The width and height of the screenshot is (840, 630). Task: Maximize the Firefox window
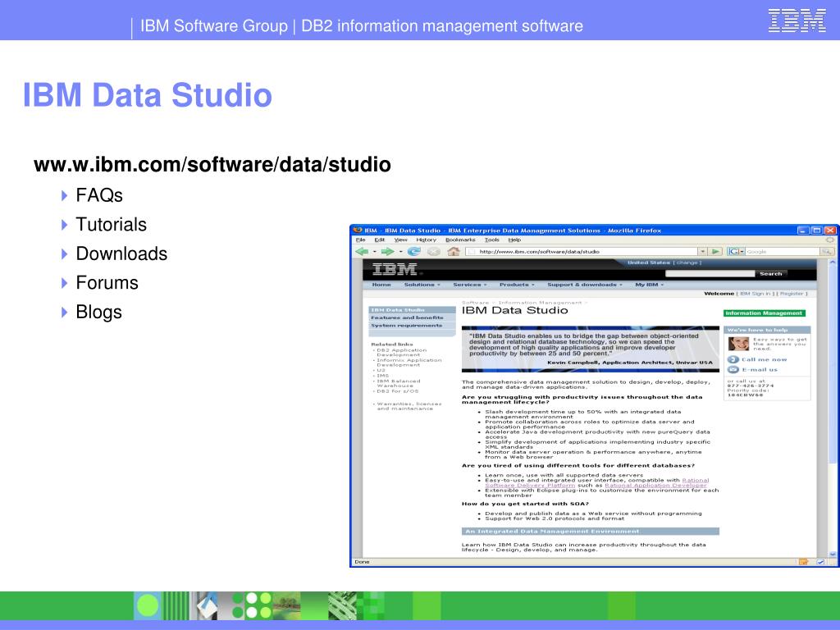pyautogui.click(x=816, y=231)
